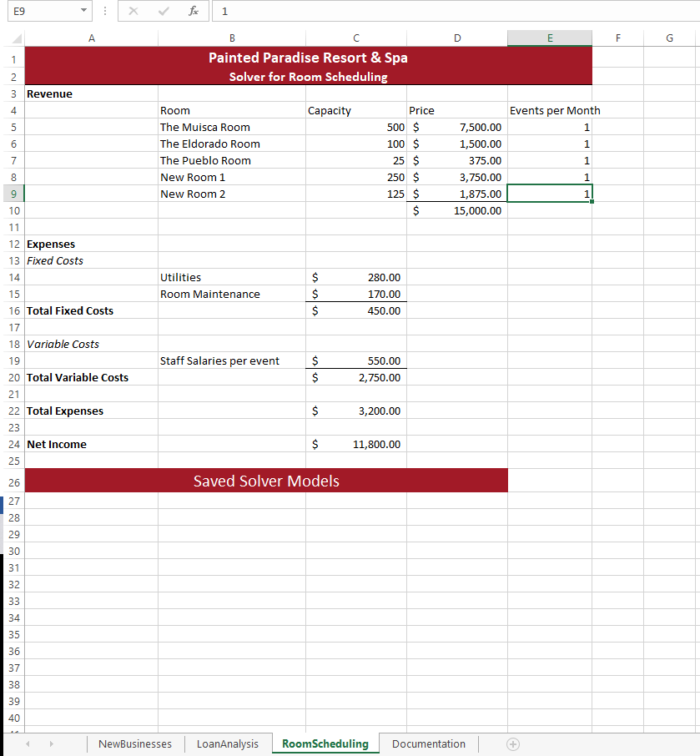Click the left sheet navigation arrow
The height and width of the screenshot is (756, 700).
coord(28,743)
